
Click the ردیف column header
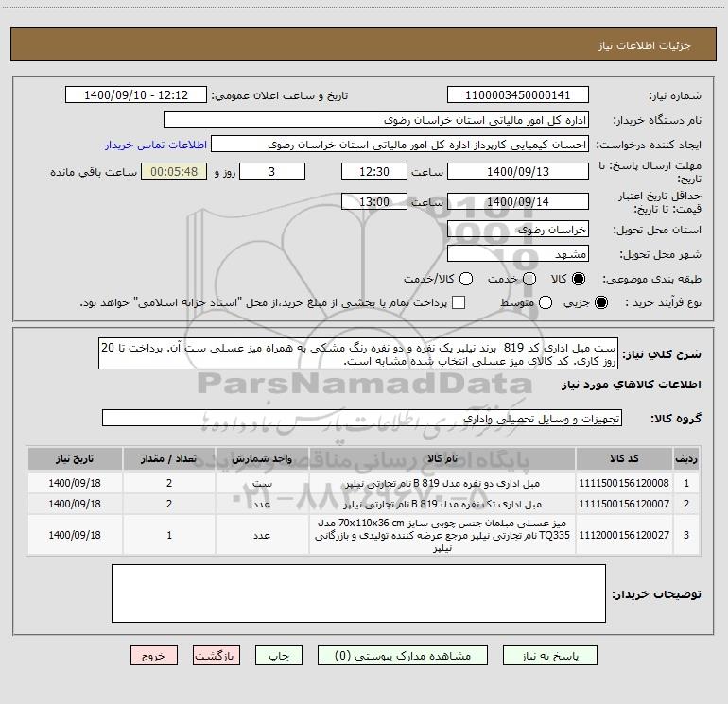tap(686, 458)
